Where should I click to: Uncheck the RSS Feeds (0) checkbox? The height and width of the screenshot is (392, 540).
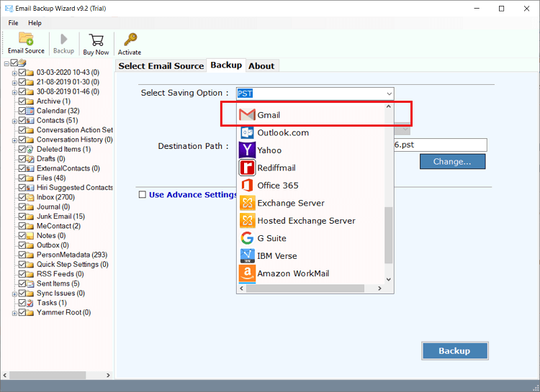tap(22, 274)
